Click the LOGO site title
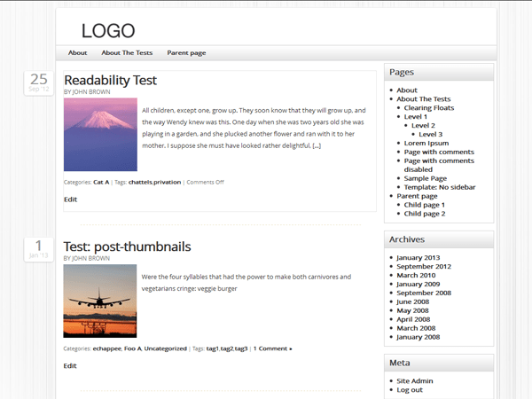532x399 pixels. pos(108,31)
